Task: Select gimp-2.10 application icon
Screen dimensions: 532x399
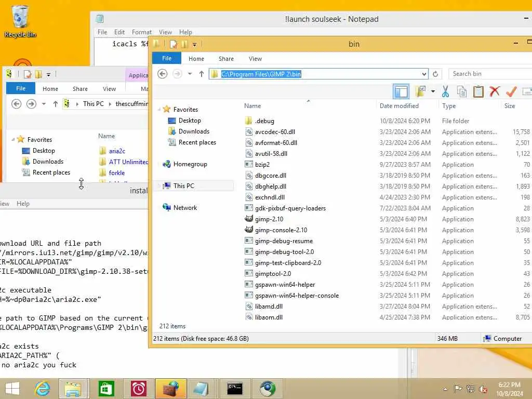Action: pos(249,219)
